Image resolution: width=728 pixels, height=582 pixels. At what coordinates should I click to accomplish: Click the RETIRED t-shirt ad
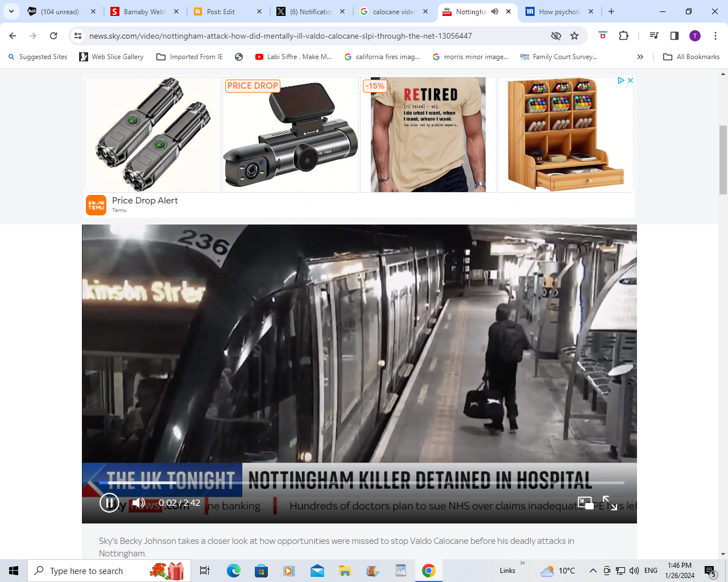(x=428, y=135)
